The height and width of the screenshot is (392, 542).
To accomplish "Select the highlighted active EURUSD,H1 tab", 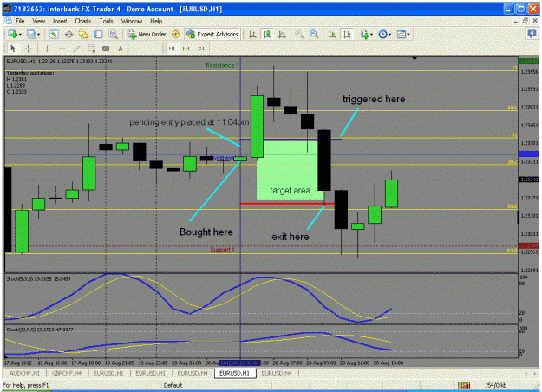I will 235,373.
